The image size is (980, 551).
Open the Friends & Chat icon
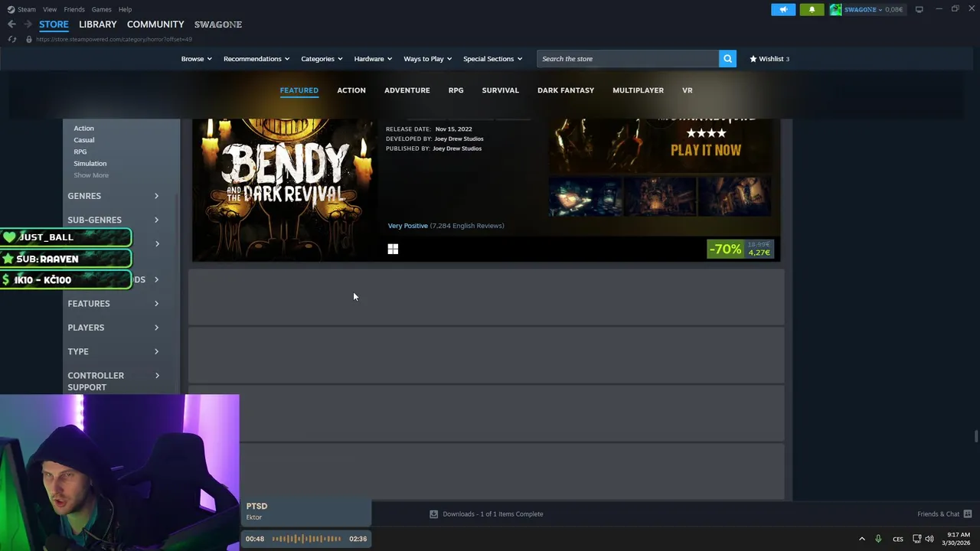point(967,514)
